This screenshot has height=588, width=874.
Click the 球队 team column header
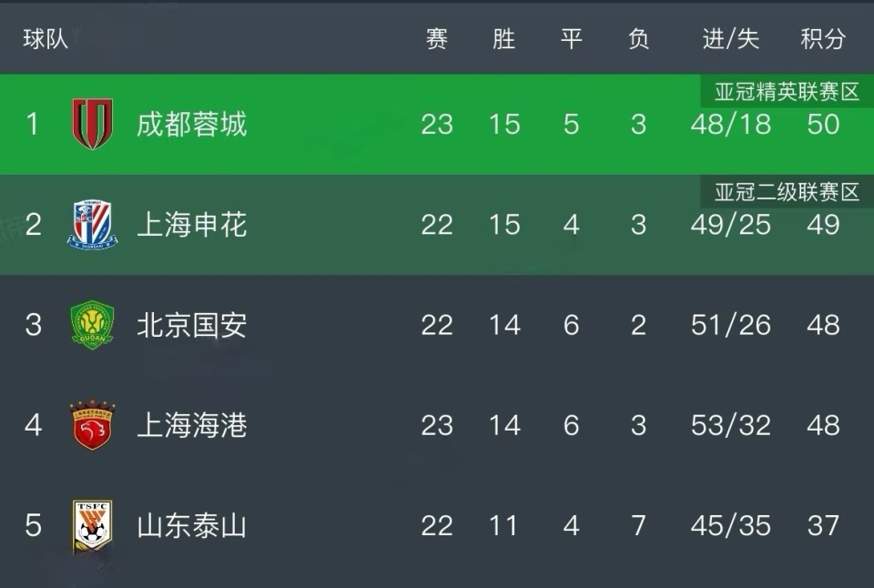tap(46, 39)
